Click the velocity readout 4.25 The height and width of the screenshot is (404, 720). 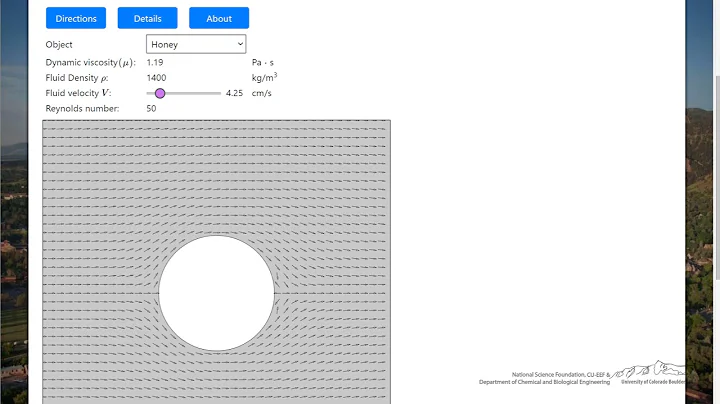coord(234,93)
